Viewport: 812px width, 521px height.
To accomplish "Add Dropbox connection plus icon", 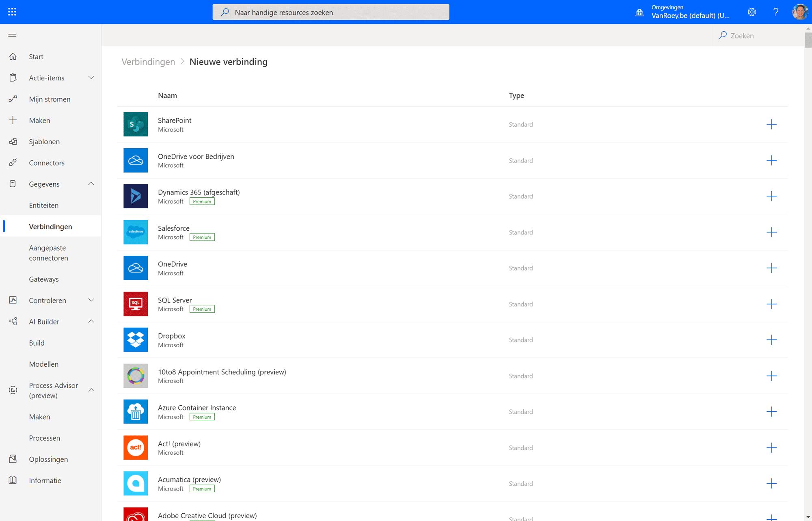I will pos(771,340).
